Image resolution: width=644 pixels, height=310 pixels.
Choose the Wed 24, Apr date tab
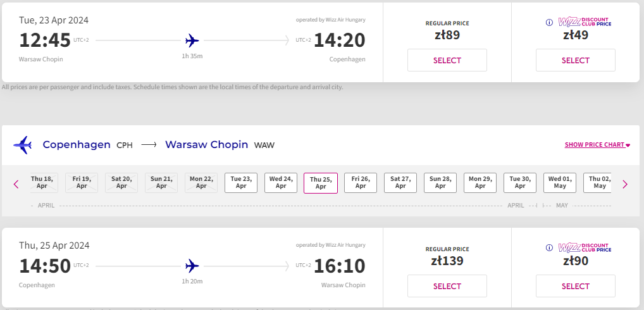(281, 183)
